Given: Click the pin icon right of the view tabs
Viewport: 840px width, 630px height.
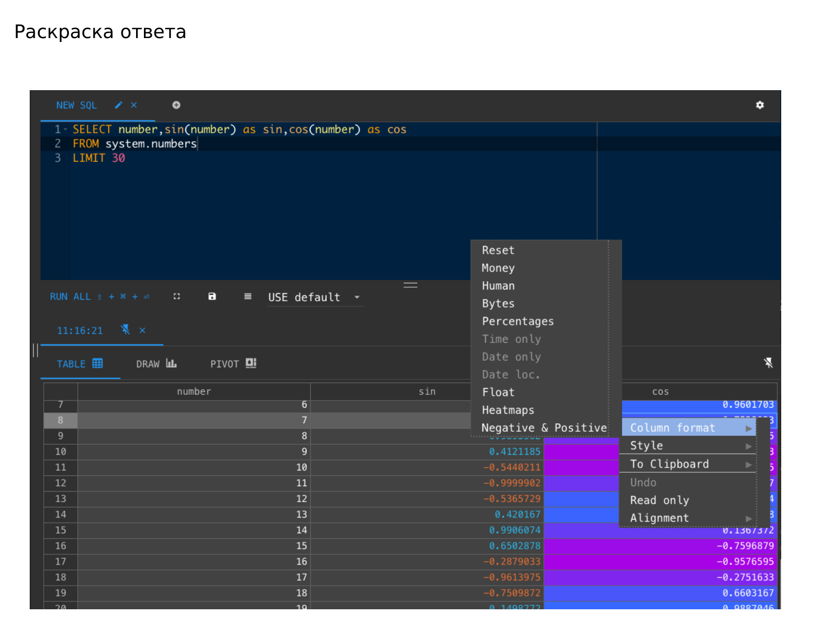Looking at the screenshot, I should (x=768, y=363).
